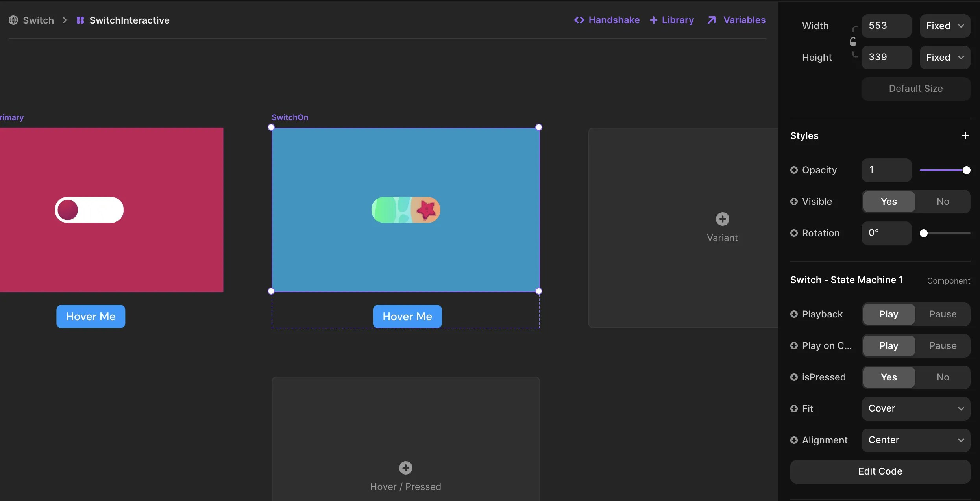Open the Fit Cover dropdown

point(915,408)
